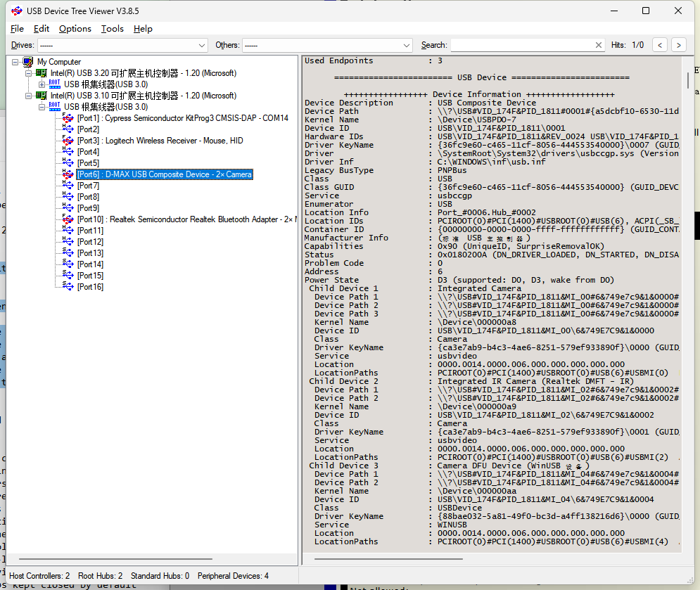Go to the previous search hit

click(x=659, y=45)
